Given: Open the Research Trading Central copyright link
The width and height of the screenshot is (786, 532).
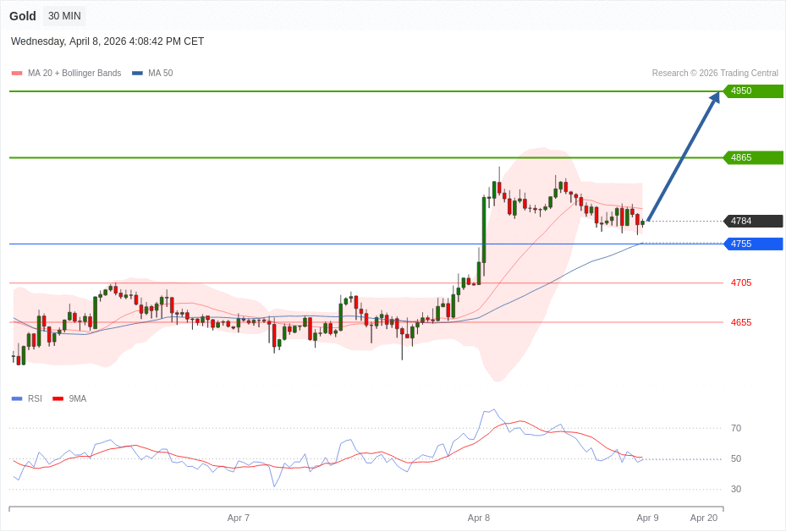Looking at the screenshot, I should tap(714, 74).
